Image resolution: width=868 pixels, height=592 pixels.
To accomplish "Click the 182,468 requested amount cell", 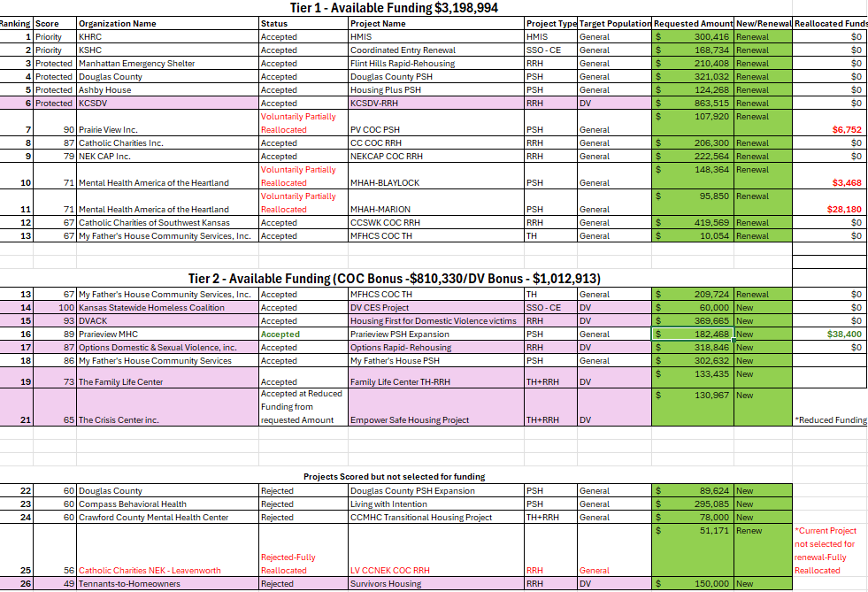I will pyautogui.click(x=693, y=334).
